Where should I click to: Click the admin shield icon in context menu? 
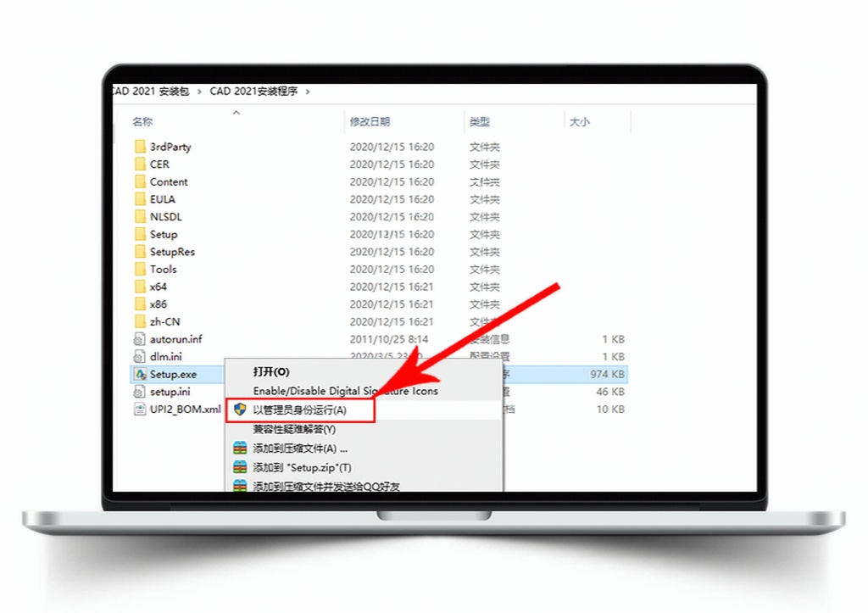tap(240, 410)
